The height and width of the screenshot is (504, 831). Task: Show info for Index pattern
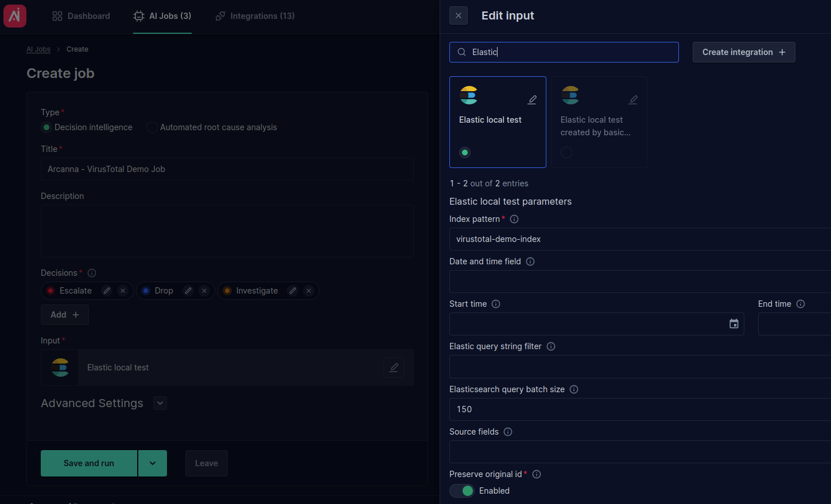514,219
